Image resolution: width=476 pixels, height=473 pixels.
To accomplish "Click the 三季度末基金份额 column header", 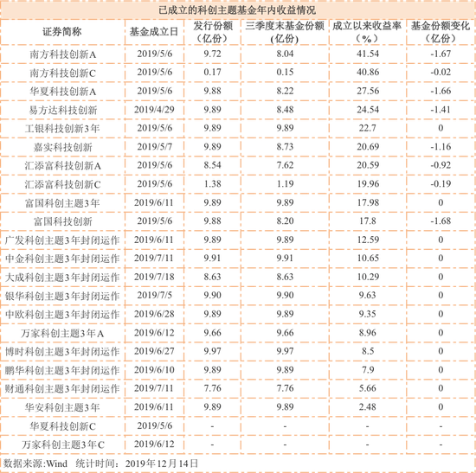I will [x=285, y=32].
